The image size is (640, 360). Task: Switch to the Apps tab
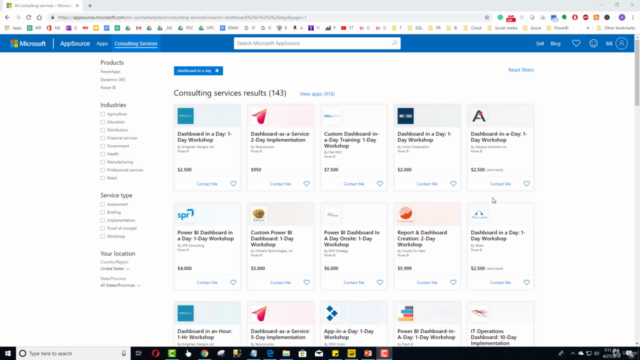coord(102,44)
